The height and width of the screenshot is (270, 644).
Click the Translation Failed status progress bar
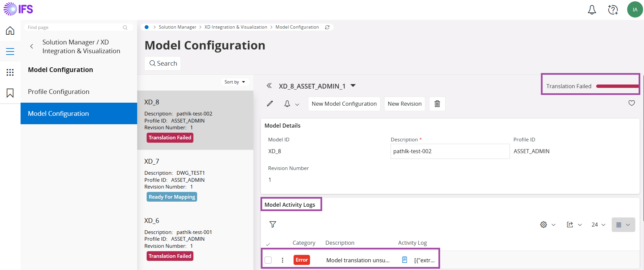617,86
